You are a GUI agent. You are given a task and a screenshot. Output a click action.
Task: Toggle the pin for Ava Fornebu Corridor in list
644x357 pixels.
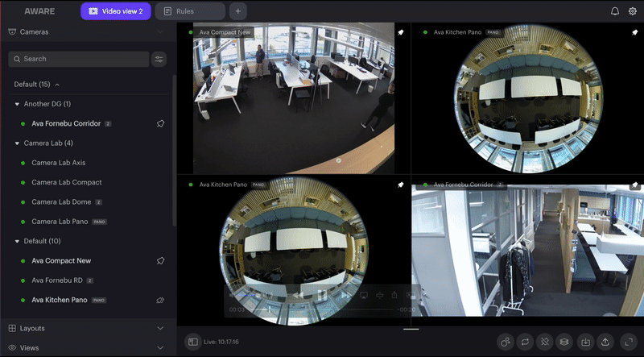(160, 123)
